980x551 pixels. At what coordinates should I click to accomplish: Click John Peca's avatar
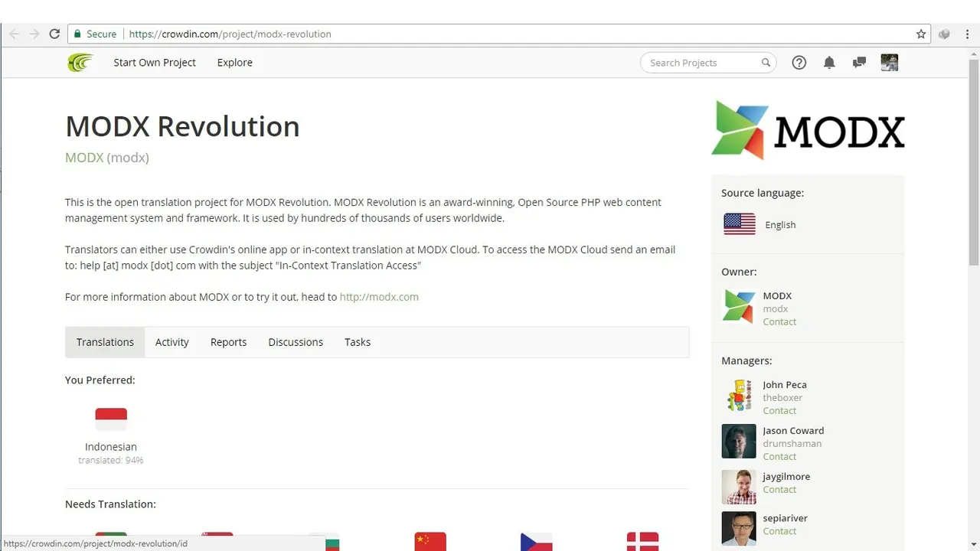pyautogui.click(x=739, y=396)
